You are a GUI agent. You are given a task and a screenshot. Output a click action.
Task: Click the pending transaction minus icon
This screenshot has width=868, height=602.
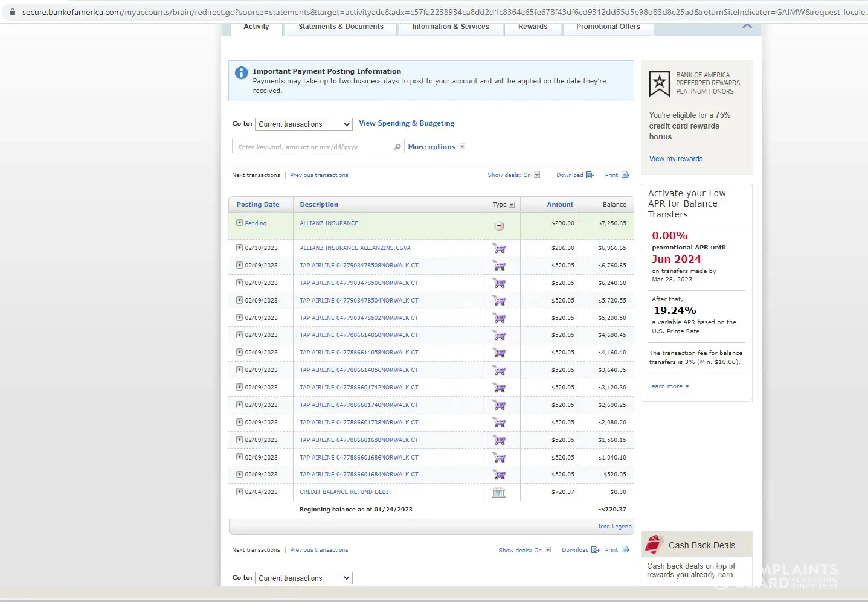499,226
